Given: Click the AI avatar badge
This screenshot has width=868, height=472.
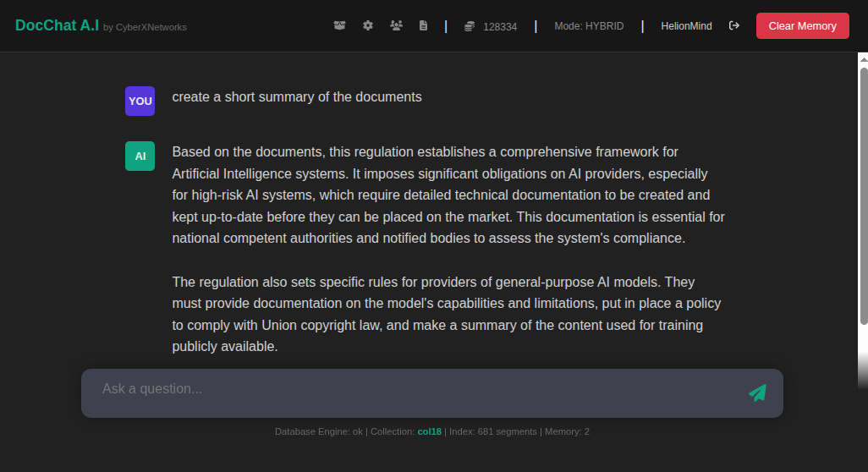Looking at the screenshot, I should tap(140, 156).
